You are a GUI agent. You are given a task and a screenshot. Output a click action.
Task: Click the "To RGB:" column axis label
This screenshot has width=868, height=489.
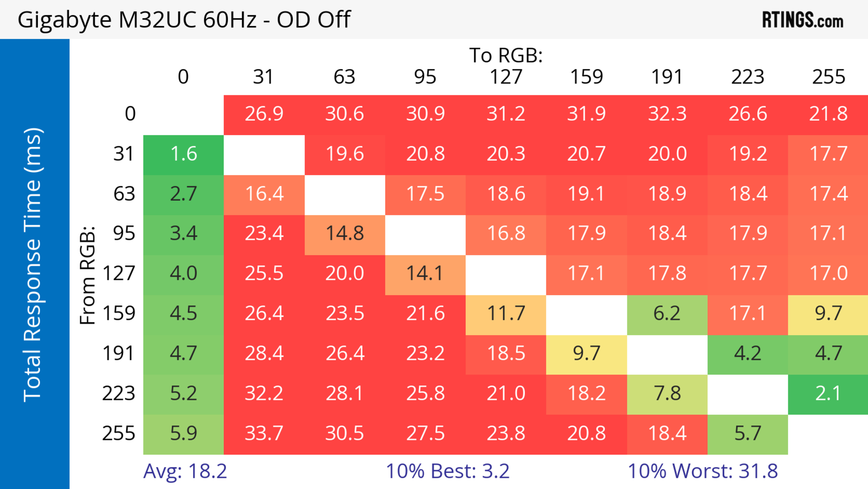click(x=505, y=55)
